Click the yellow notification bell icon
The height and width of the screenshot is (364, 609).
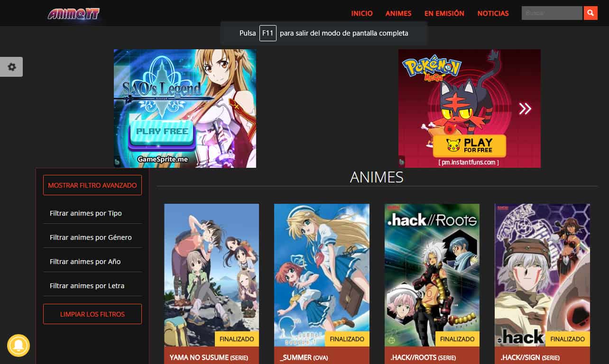pyautogui.click(x=18, y=346)
